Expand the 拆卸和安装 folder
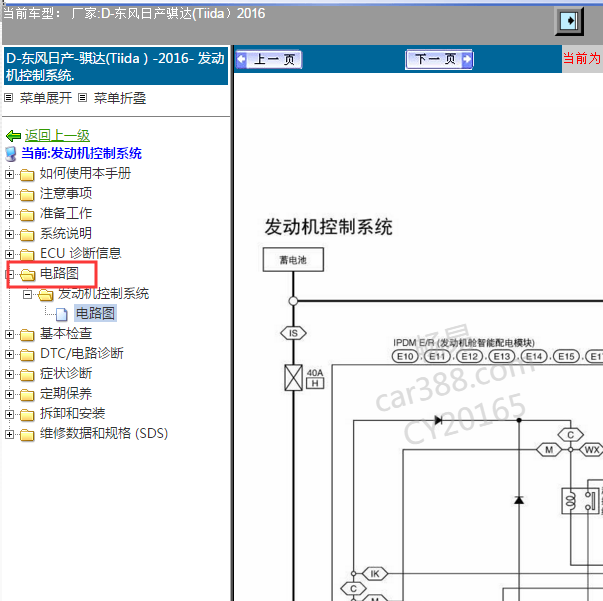The image size is (603, 601). (x=10, y=415)
